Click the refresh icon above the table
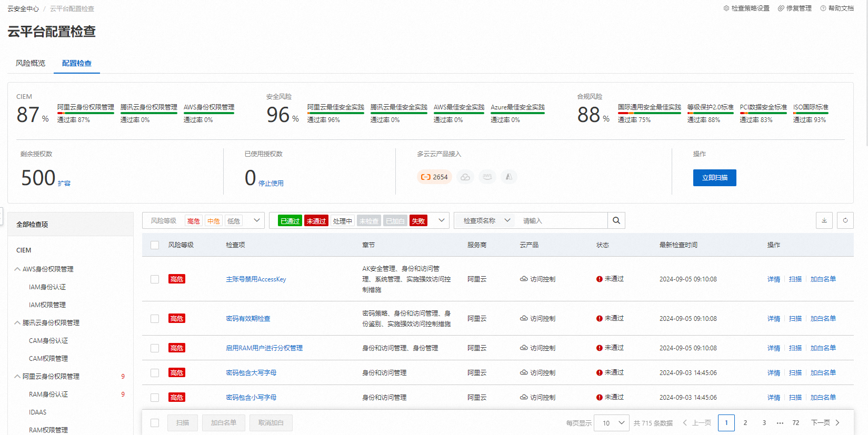This screenshot has width=868, height=435. 845,220
